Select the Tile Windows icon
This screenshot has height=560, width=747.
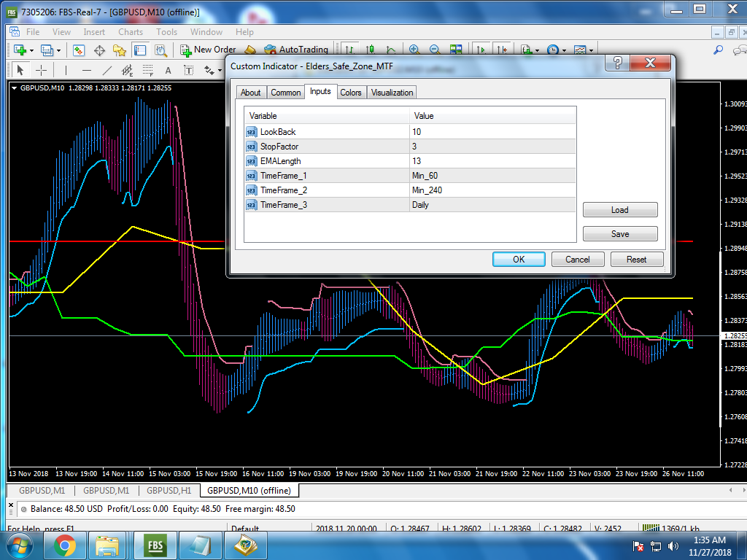pos(456,50)
